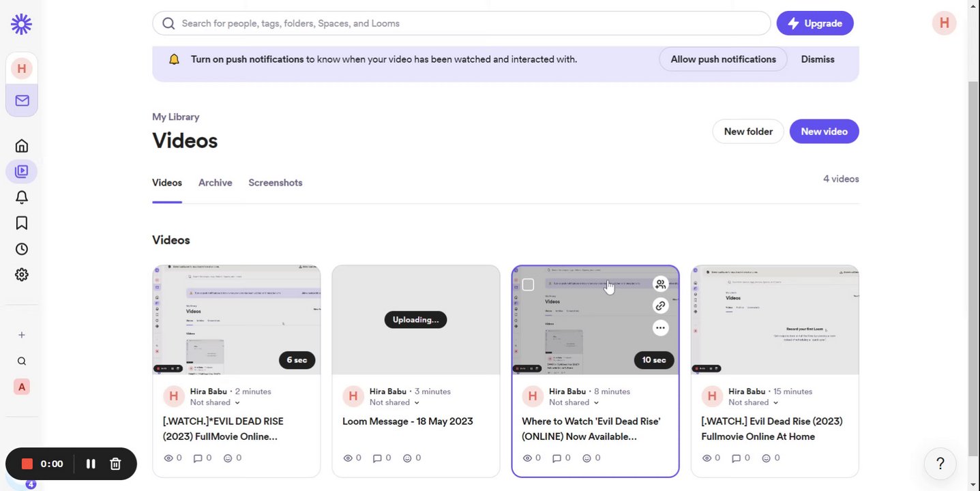Open Watch Later bookmark icon
The height and width of the screenshot is (491, 980).
point(22,223)
